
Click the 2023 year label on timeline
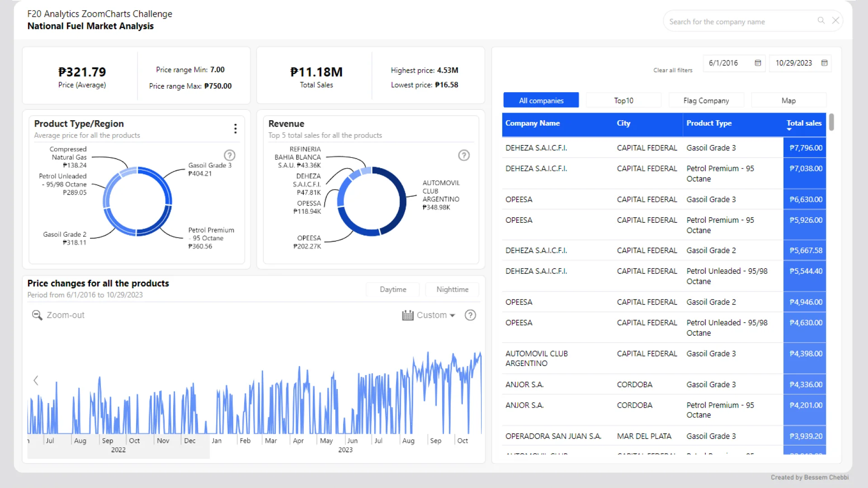pos(345,450)
